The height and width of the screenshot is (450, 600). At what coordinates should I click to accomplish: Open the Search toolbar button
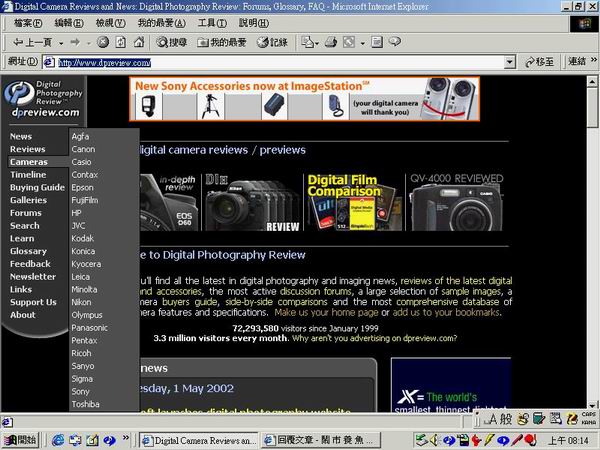(171, 42)
